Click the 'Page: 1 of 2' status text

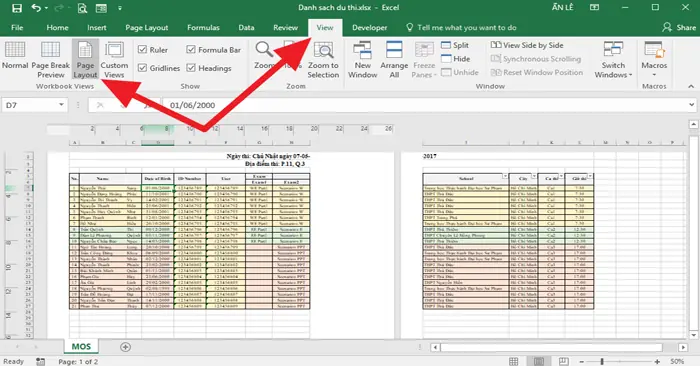78,362
